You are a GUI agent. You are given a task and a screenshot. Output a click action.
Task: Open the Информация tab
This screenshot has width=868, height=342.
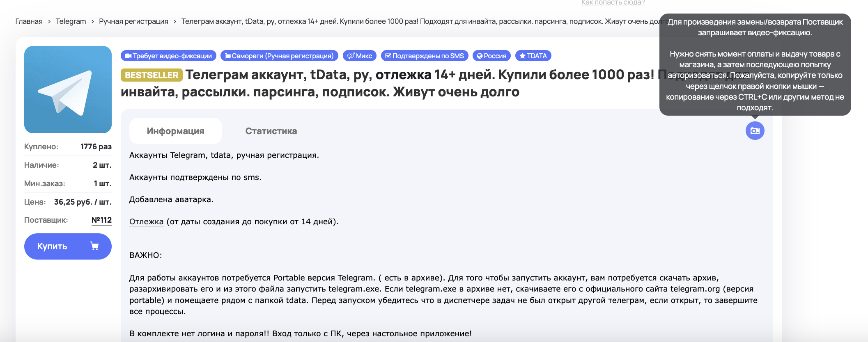tap(176, 131)
